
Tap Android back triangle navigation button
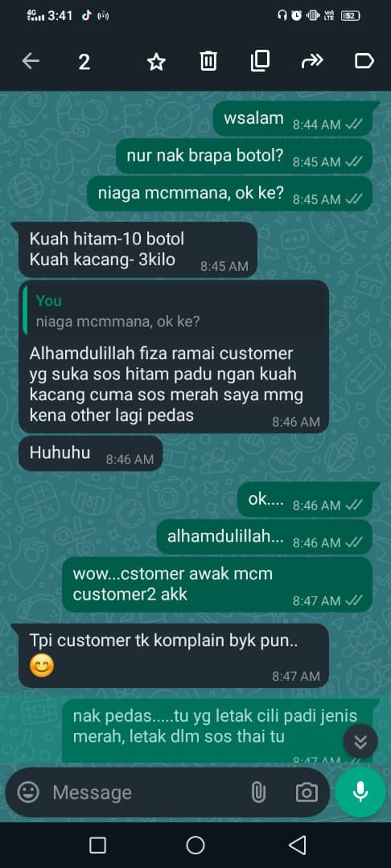pos(298,845)
